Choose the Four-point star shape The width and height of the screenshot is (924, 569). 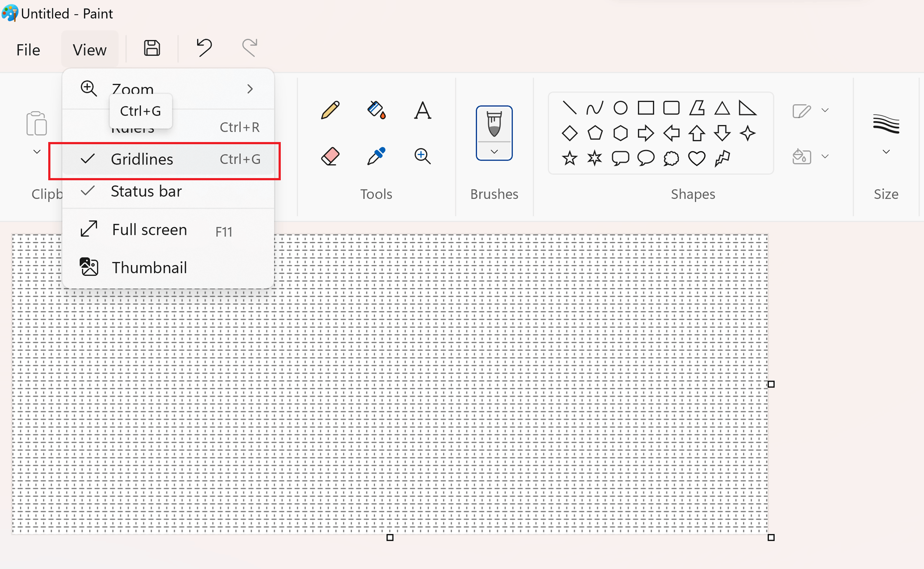(x=748, y=133)
